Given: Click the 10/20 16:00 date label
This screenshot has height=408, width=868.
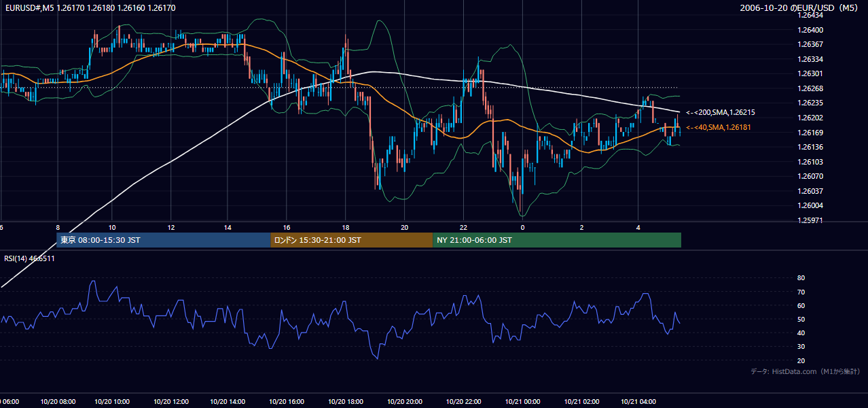Looking at the screenshot, I should pos(287,402).
